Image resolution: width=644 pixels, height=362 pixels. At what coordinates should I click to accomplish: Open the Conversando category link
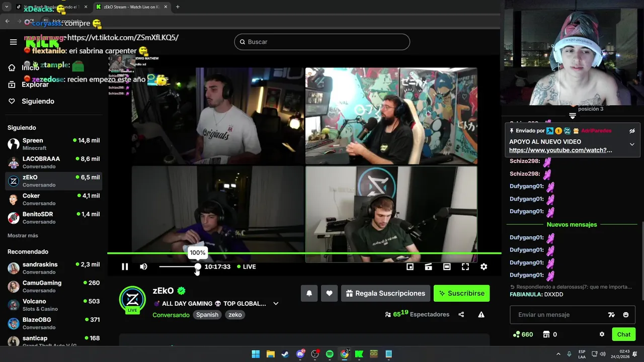171,315
